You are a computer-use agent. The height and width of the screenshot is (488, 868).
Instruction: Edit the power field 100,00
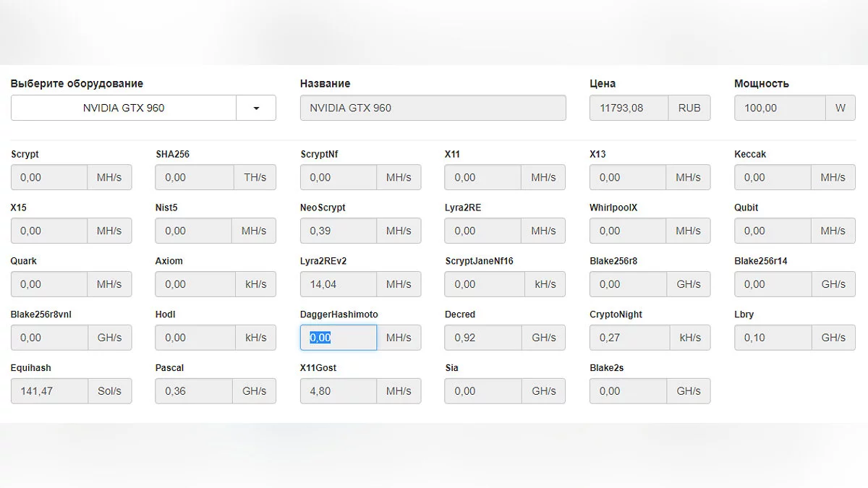780,108
